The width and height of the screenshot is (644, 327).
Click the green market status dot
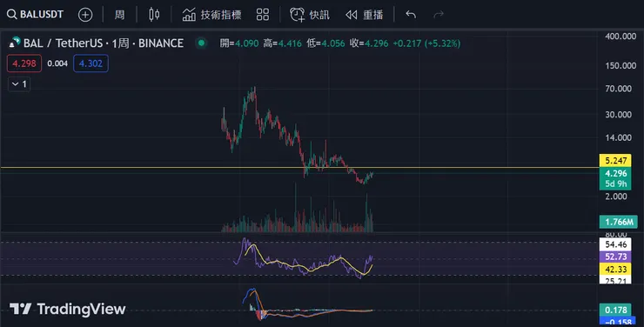click(x=201, y=43)
